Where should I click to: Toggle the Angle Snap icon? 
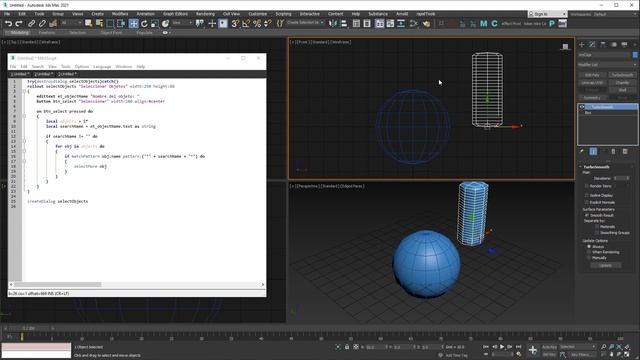pyautogui.click(x=246, y=24)
